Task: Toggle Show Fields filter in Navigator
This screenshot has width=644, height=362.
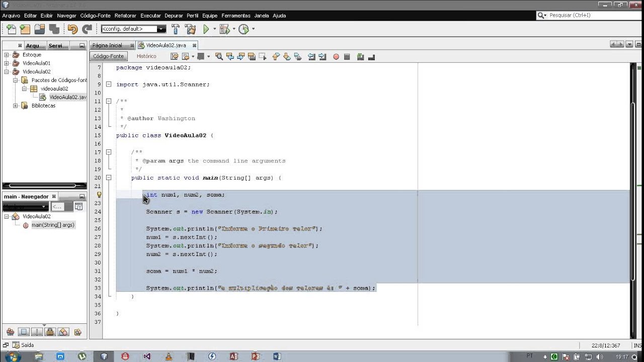Action: 24,332
